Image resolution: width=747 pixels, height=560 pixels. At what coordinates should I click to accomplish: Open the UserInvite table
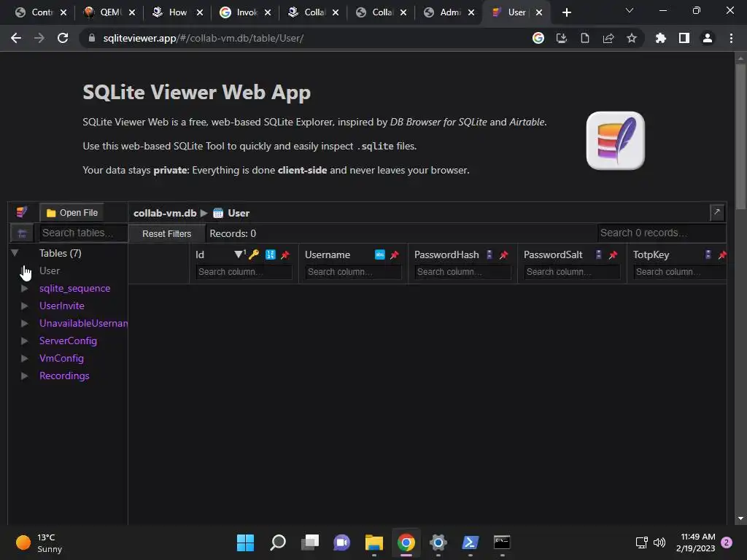[x=62, y=306]
